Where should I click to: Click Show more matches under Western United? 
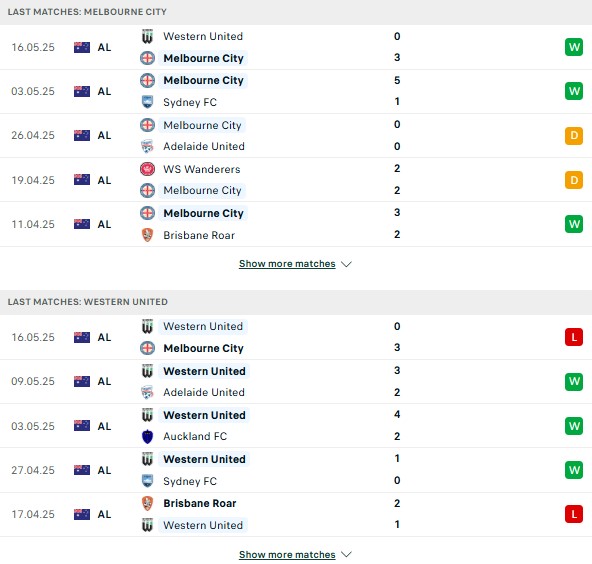coord(287,554)
